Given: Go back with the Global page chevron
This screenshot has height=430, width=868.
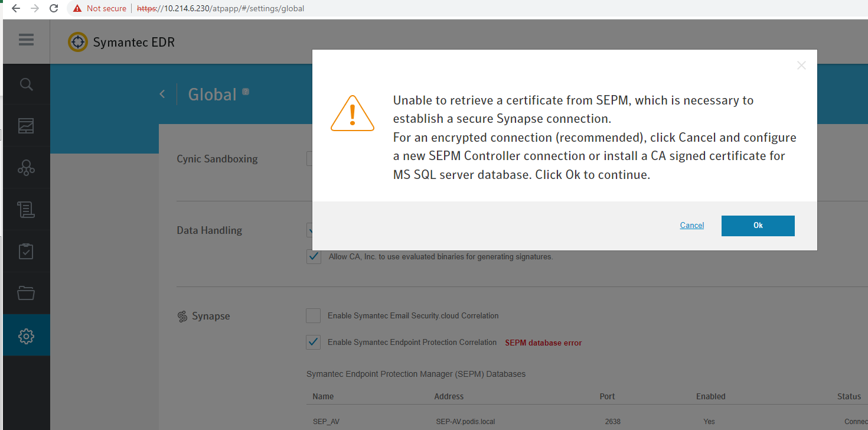Looking at the screenshot, I should coord(162,94).
